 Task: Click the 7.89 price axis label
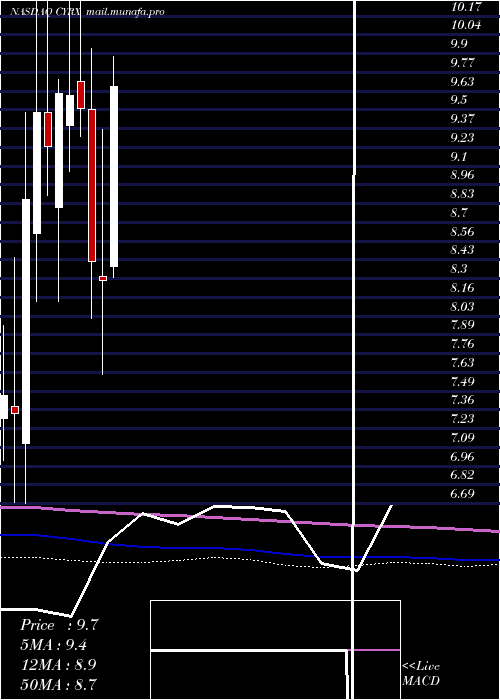click(x=462, y=325)
